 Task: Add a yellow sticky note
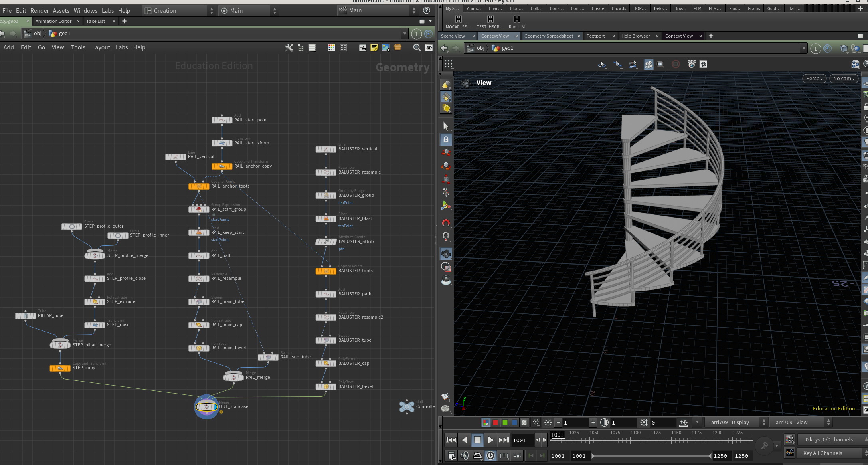[x=374, y=47]
